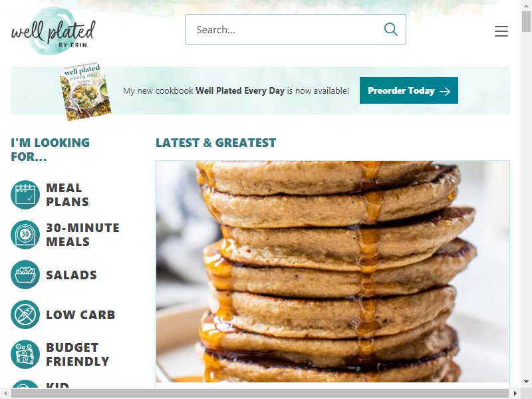Click the magnifying glass search icon
Viewport: 532px width, 399px height.
390,29
